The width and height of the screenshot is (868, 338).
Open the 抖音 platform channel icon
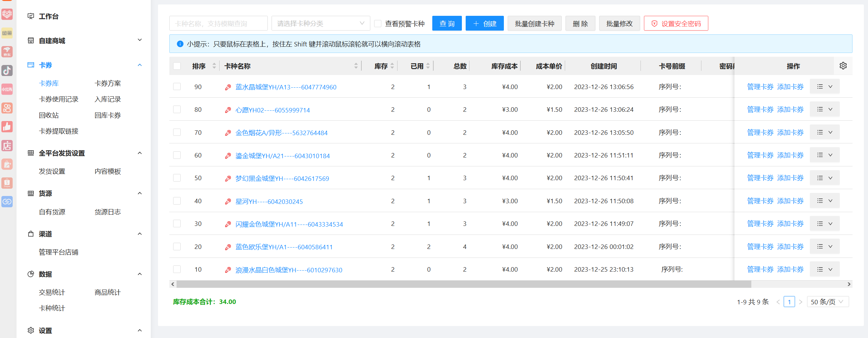(x=7, y=71)
